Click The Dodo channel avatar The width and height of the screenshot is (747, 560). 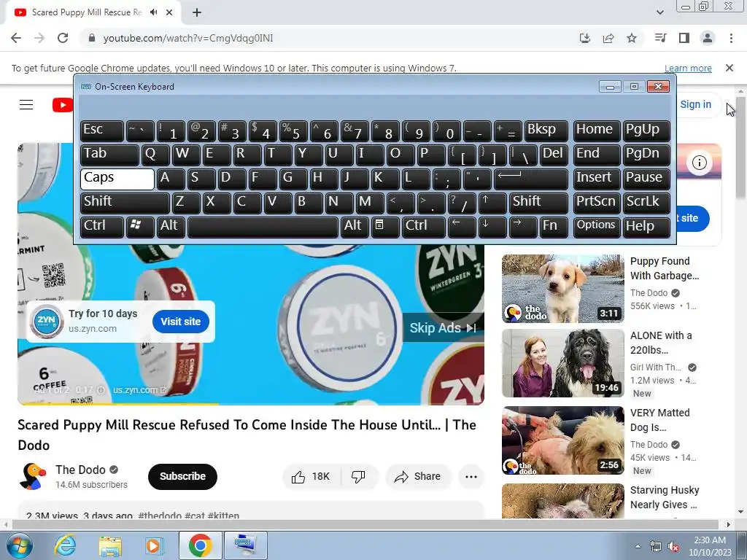coord(33,476)
